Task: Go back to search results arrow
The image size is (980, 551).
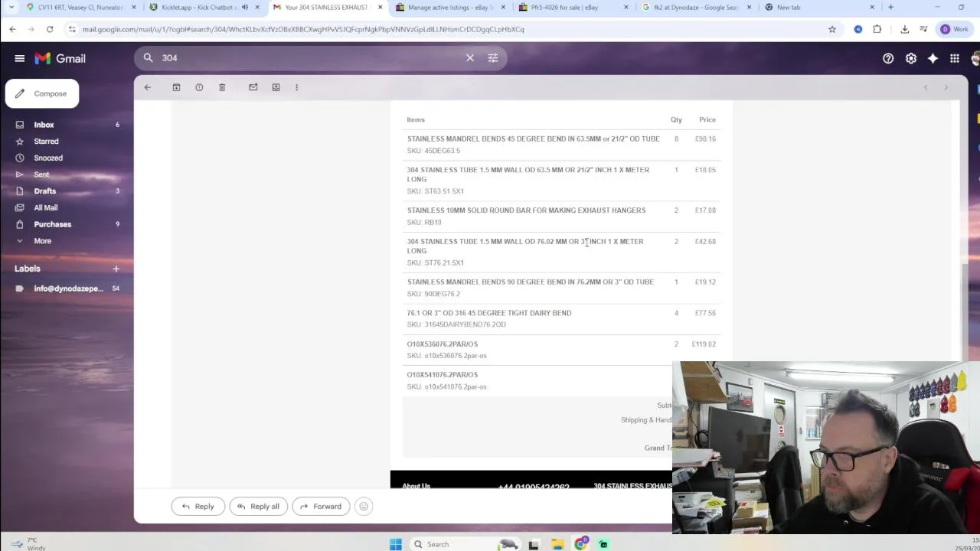Action: pos(148,87)
